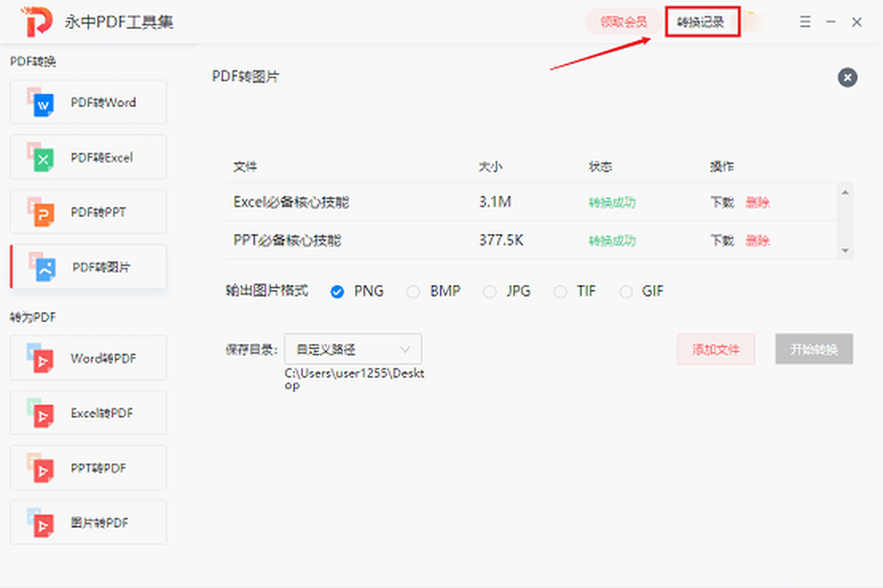Close the PDF转图片 panel with X icon
The width and height of the screenshot is (883, 588).
847,77
